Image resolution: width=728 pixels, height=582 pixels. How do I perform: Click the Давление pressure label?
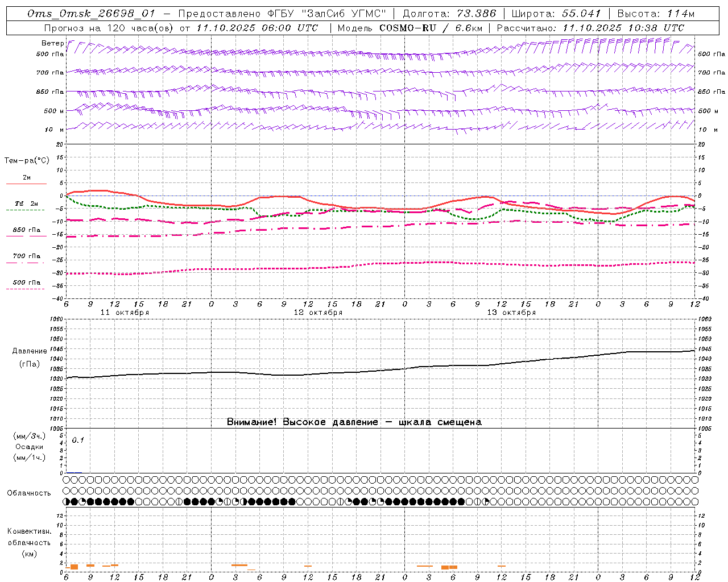pyautogui.click(x=30, y=351)
